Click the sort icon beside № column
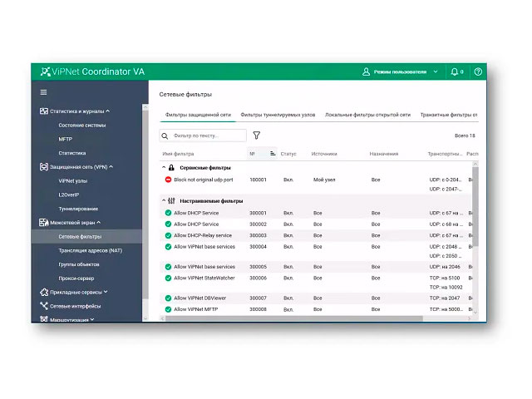Viewport: 532px width, 399px height. [x=273, y=154]
